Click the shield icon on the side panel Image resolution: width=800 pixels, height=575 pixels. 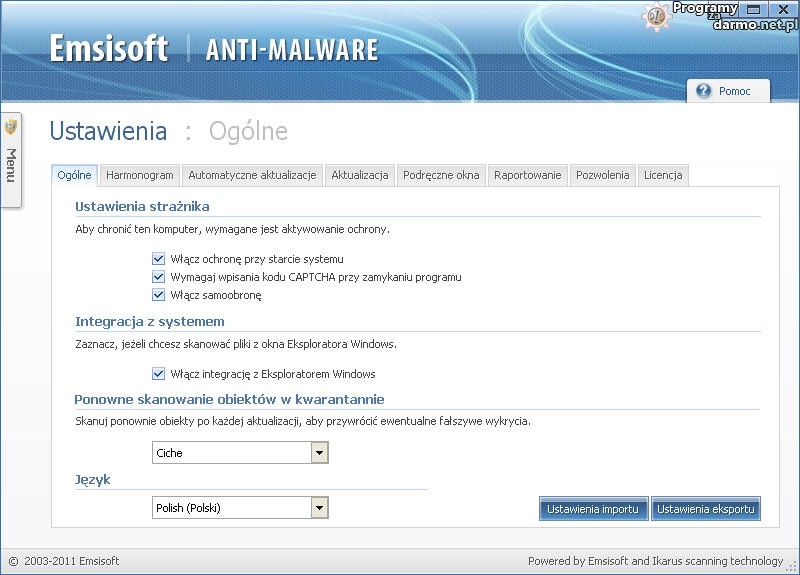point(11,127)
